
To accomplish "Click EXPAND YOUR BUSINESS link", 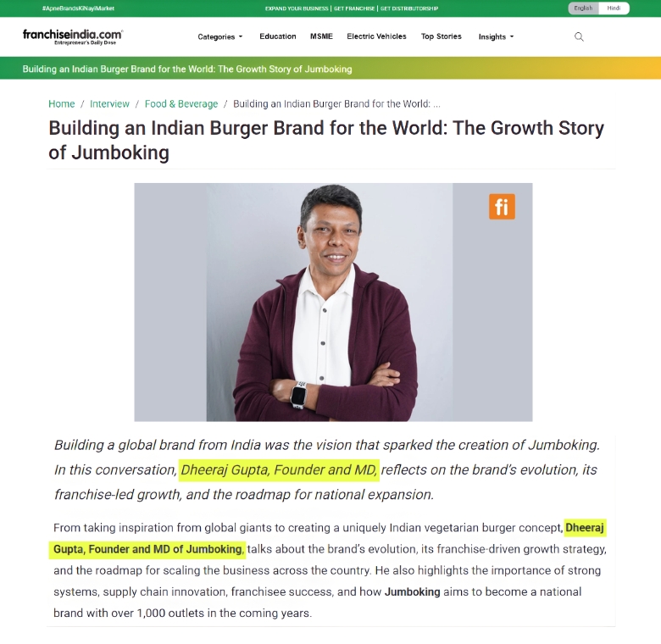I will (x=297, y=8).
